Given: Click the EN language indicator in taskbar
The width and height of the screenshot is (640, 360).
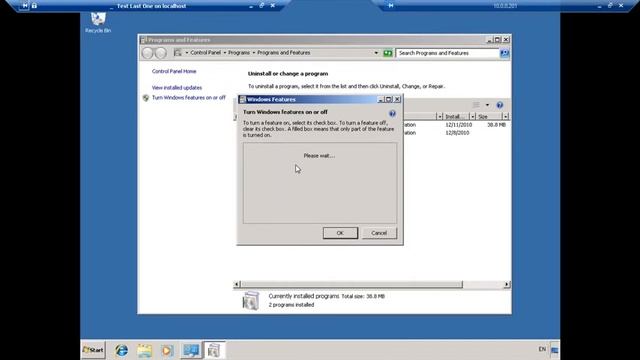Looking at the screenshot, I should tap(542, 349).
